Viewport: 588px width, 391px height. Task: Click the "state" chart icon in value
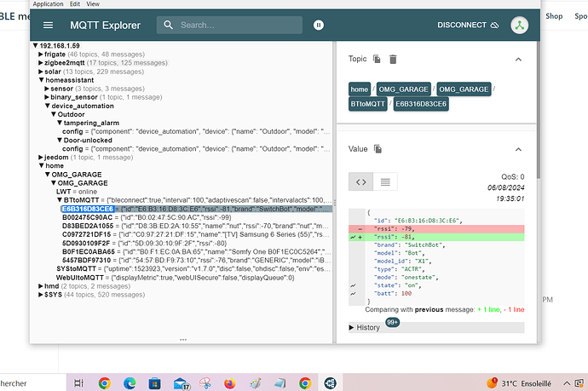click(353, 285)
